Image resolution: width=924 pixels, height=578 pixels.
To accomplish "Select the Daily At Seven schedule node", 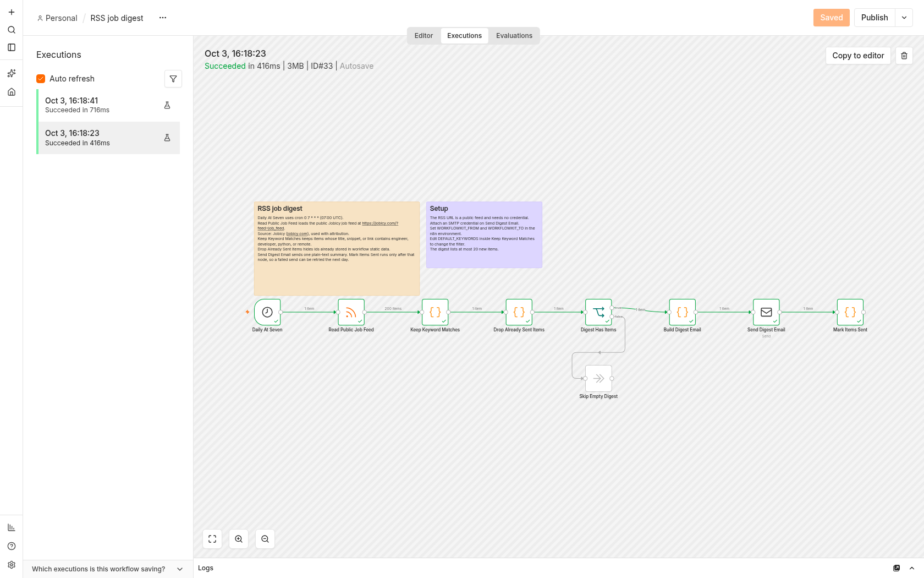I will (267, 312).
